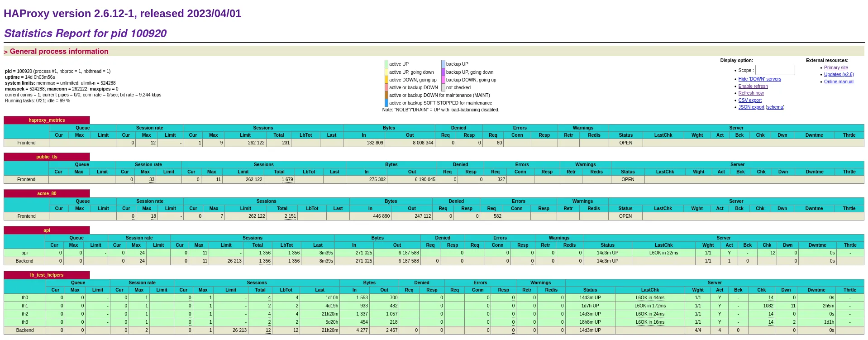Image resolution: width=868 pixels, height=340 pixels.
Task: Click the '1 553' bytes in cell
Action: [354, 298]
